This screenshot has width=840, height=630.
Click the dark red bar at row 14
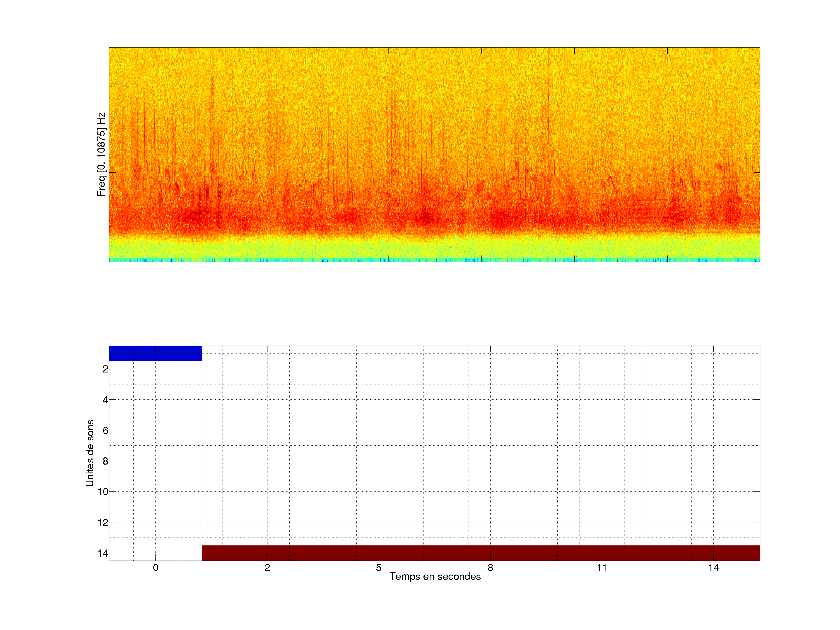[x=480, y=553]
